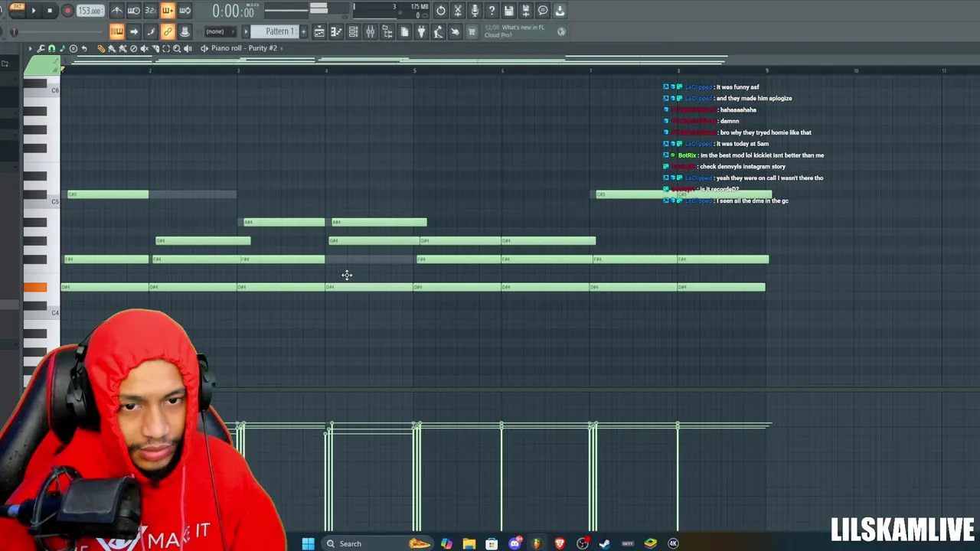Image resolution: width=980 pixels, height=551 pixels.
Task: Toggle the 3-2-1 countdown before recording
Action: point(150,11)
